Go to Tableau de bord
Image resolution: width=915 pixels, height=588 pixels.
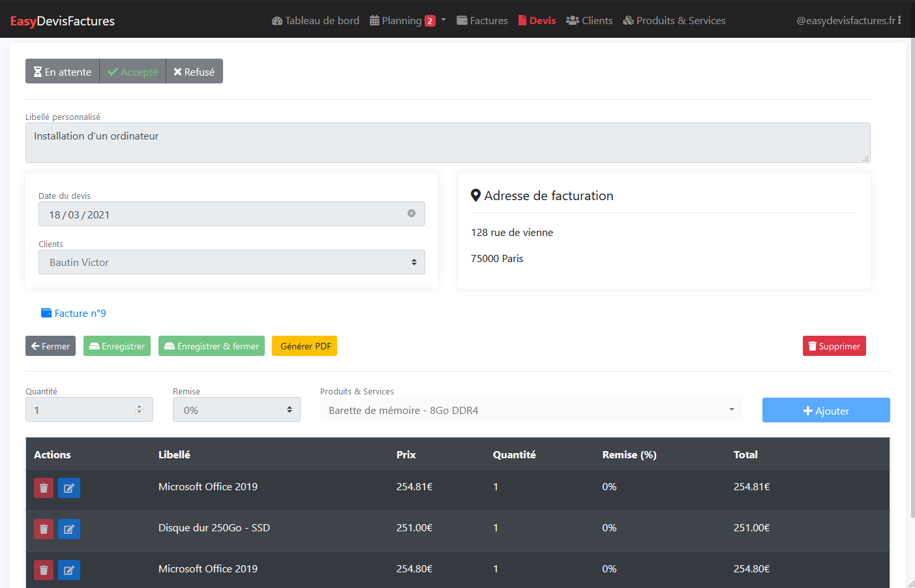click(x=316, y=21)
